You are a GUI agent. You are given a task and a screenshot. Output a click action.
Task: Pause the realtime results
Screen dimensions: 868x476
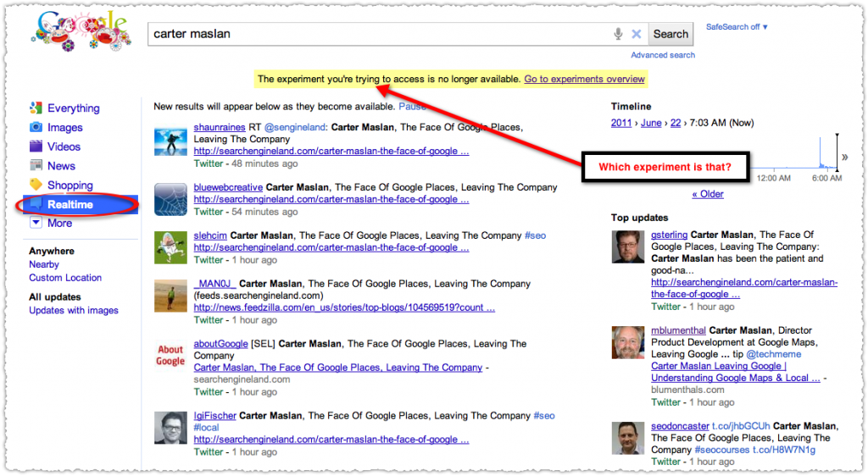[x=413, y=106]
